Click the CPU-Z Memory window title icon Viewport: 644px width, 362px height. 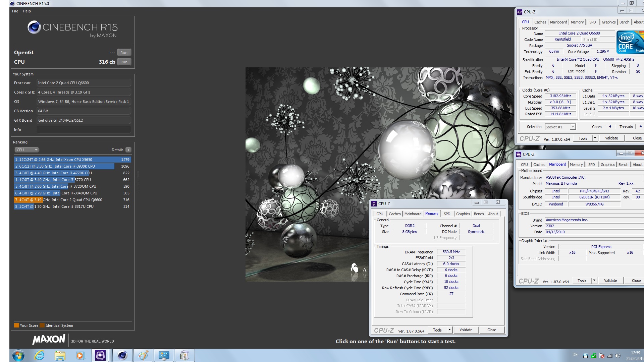point(374,203)
